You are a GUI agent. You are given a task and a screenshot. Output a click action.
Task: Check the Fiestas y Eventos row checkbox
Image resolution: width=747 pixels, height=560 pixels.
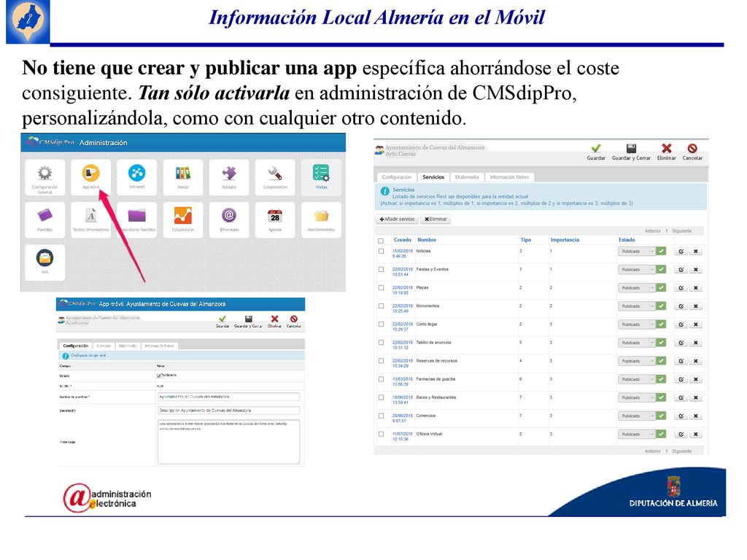click(381, 269)
